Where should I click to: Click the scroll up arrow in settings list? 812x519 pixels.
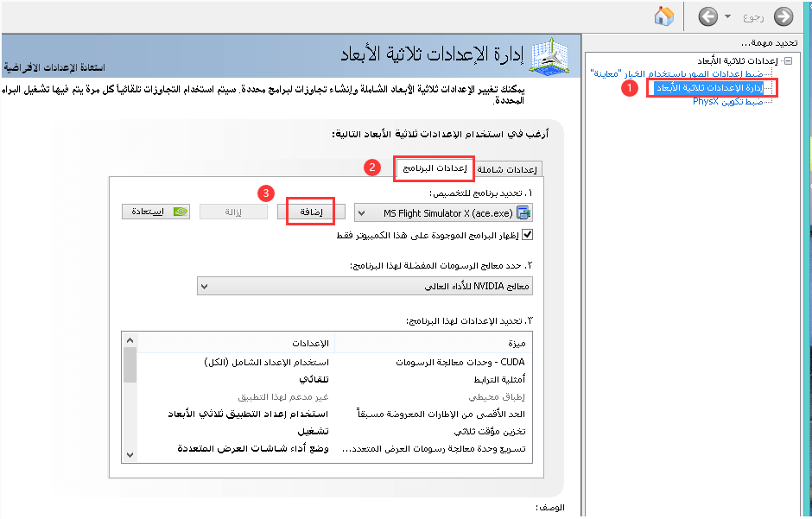(x=130, y=340)
